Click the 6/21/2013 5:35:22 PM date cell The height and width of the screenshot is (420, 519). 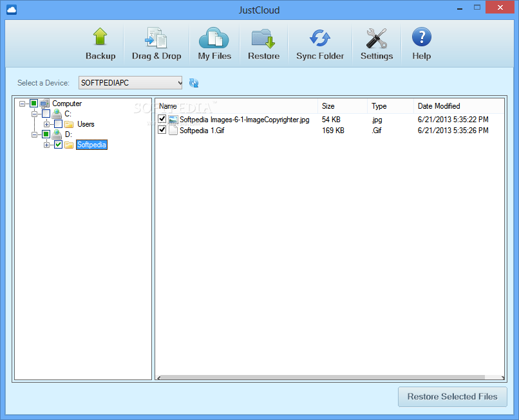pyautogui.click(x=453, y=120)
